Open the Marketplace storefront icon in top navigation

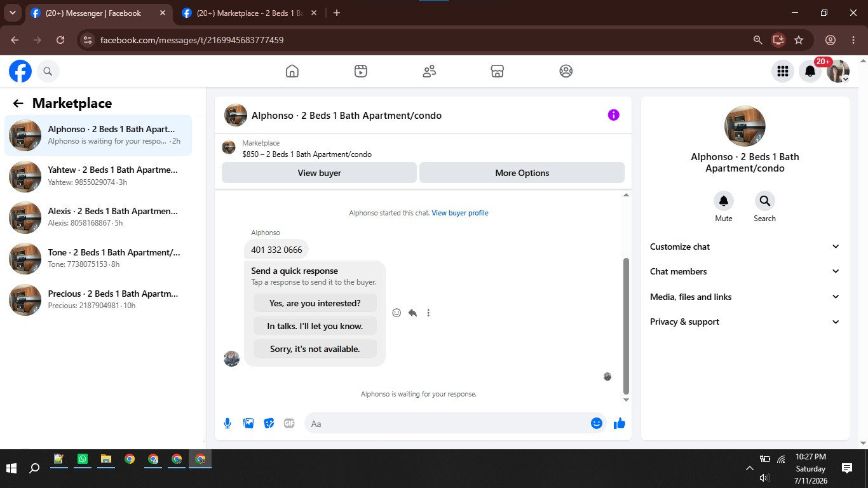pos(498,71)
